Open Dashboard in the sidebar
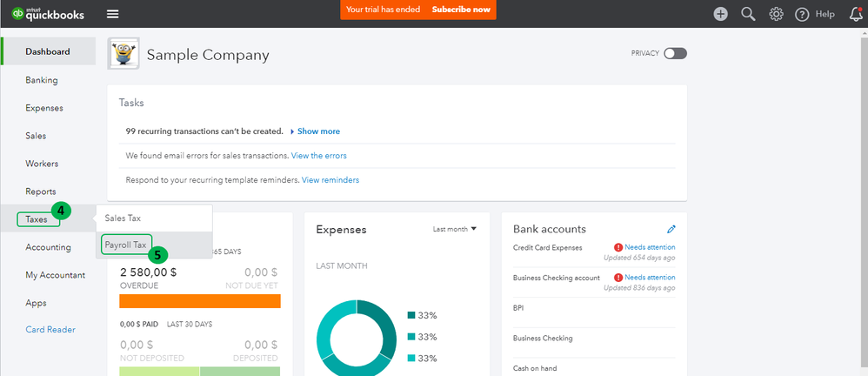 (x=48, y=51)
